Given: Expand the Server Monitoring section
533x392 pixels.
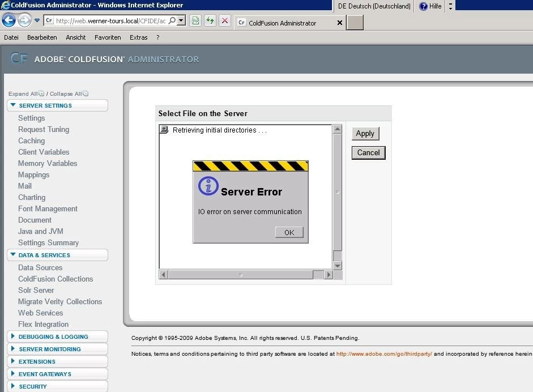Looking at the screenshot, I should point(57,349).
